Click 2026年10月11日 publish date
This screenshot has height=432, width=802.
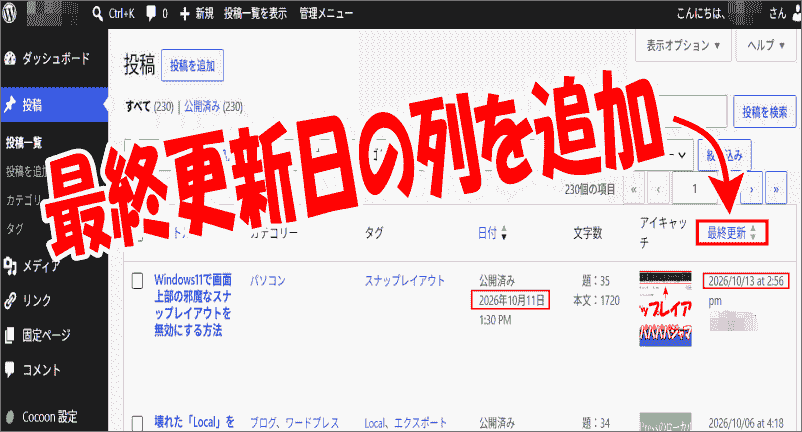coord(511,301)
